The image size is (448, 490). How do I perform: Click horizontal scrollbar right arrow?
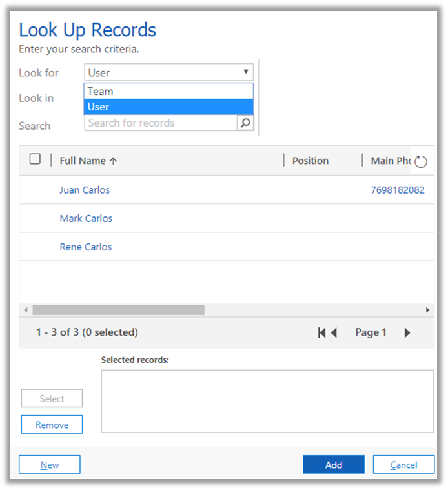click(427, 311)
